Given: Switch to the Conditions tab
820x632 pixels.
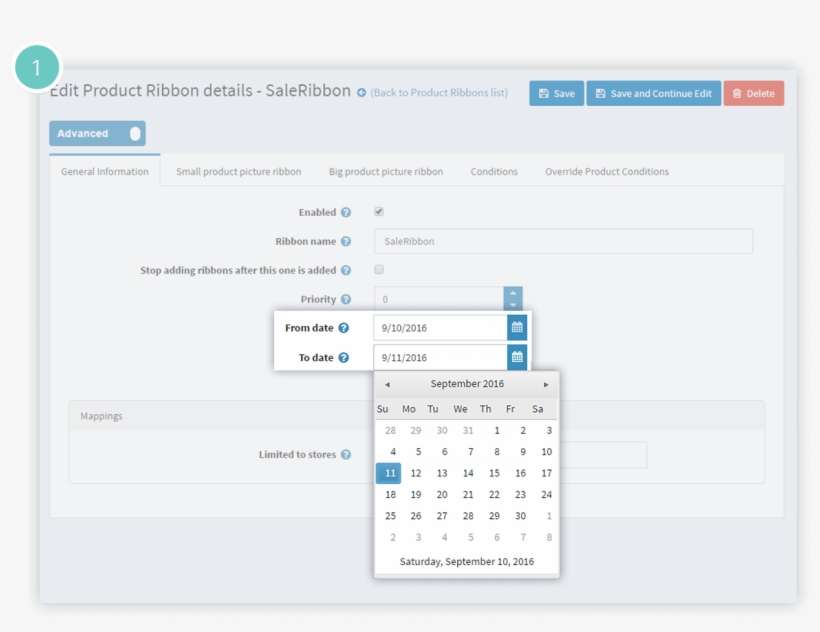Looking at the screenshot, I should (x=493, y=171).
